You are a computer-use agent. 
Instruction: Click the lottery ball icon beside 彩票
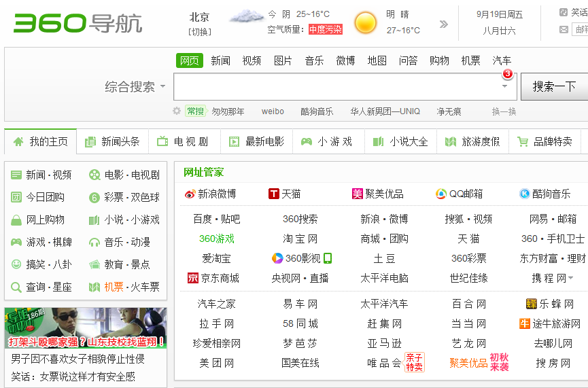94,198
